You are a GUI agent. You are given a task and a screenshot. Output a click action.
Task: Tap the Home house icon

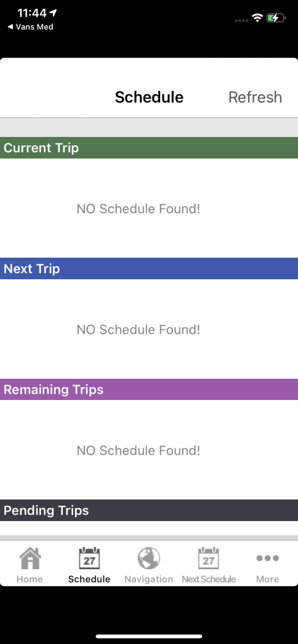30,558
